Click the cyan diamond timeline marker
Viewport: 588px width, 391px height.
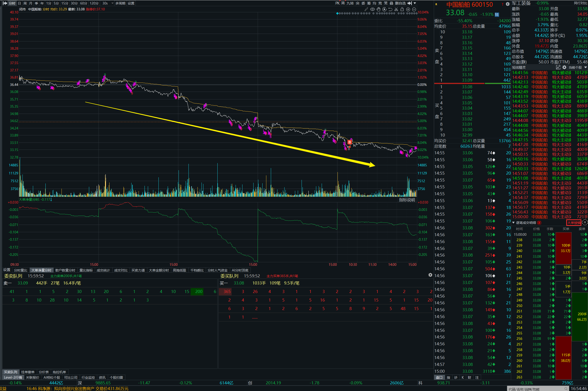[x=337, y=13]
